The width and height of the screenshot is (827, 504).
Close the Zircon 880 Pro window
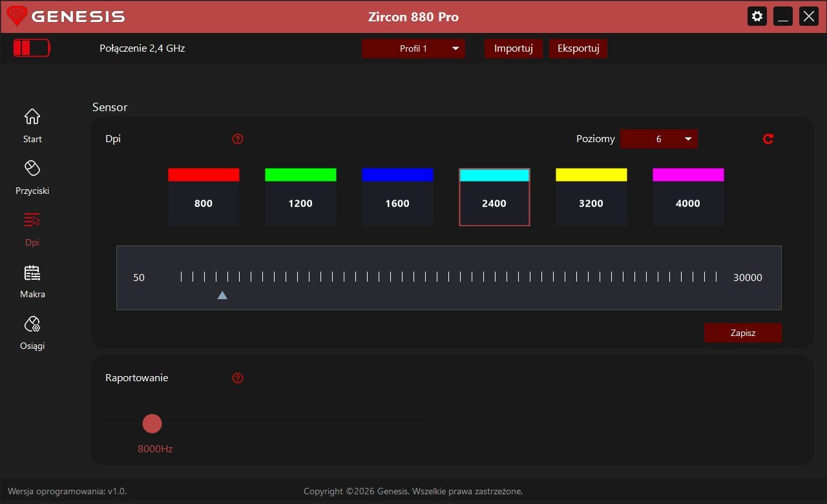point(809,16)
